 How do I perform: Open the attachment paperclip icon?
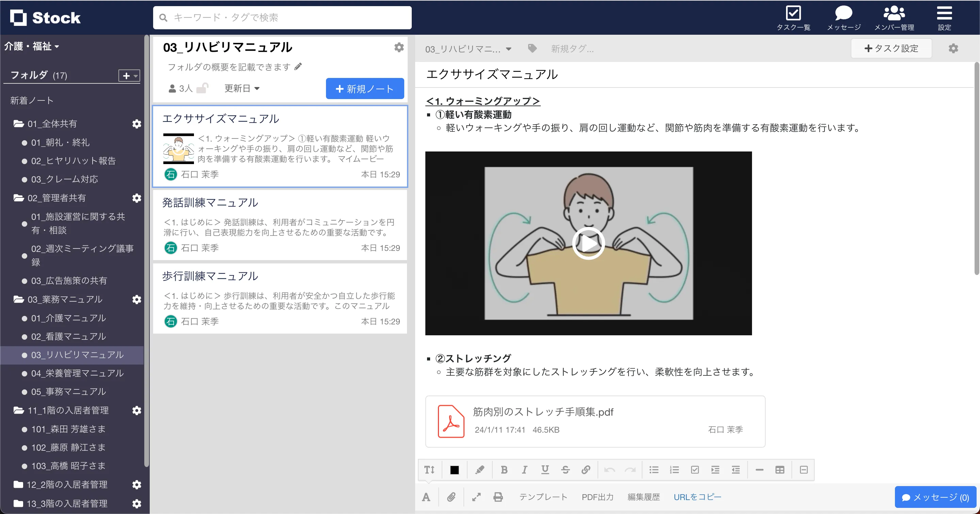452,497
